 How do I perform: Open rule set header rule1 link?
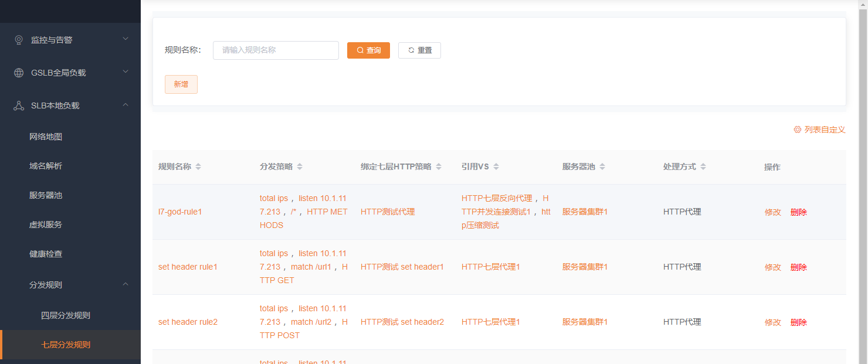pos(188,267)
